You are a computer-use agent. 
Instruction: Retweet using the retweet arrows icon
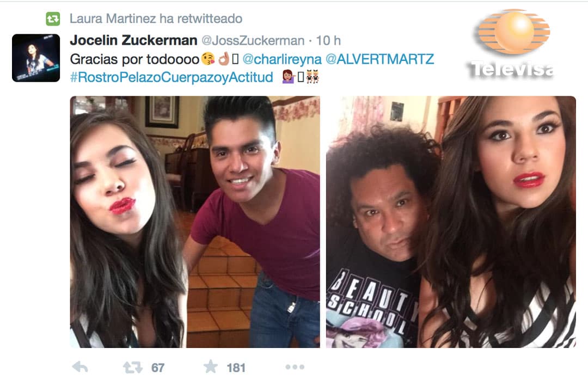tap(133, 367)
